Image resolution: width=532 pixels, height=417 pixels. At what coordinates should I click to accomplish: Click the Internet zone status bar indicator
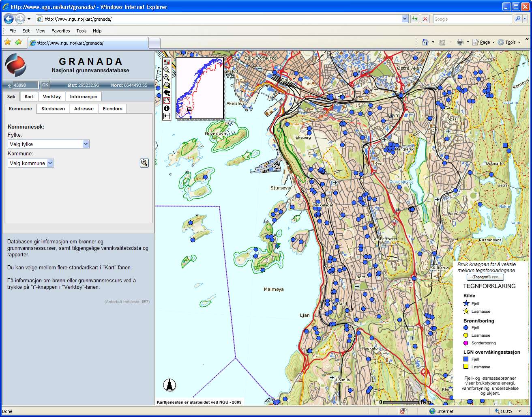click(x=441, y=411)
